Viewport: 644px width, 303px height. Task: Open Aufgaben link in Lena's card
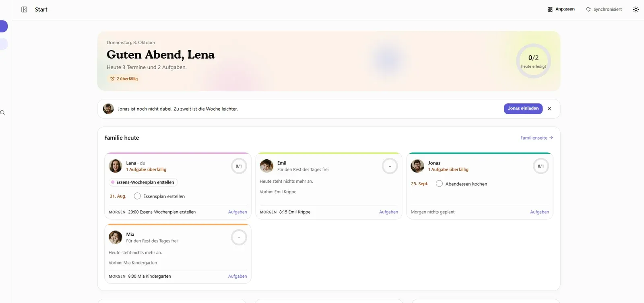[x=237, y=212]
